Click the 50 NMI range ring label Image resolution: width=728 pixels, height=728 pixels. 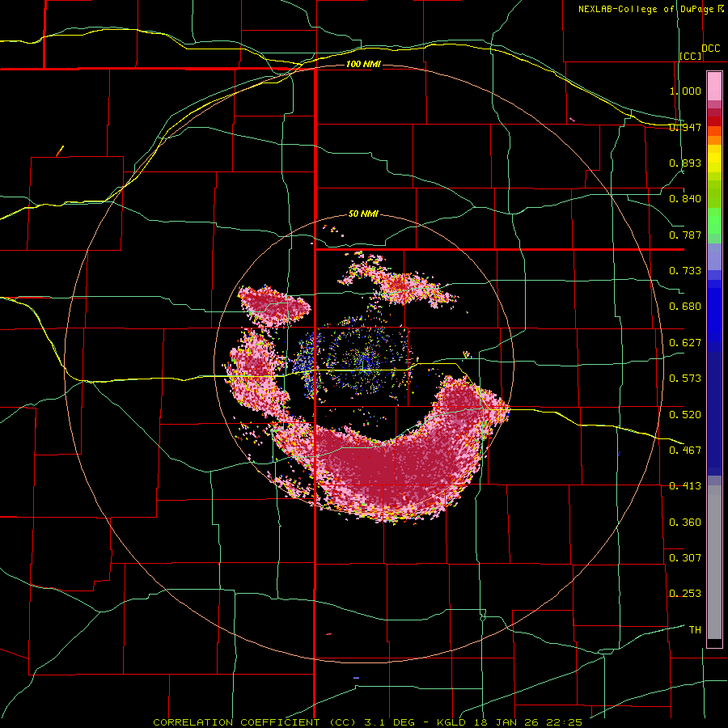363,214
